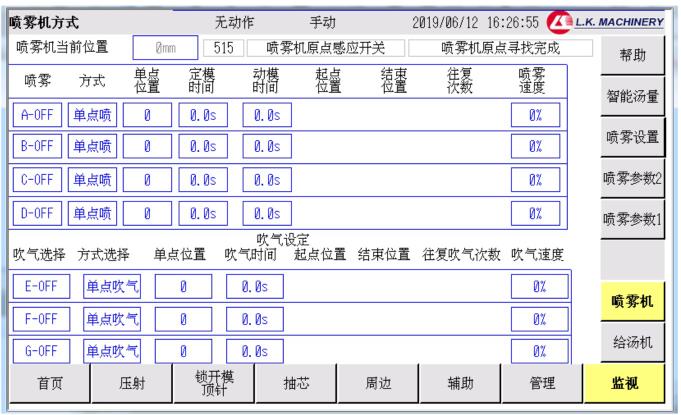Edit row F blow speed percent
Viewport: 681px width, 415px height.
539,319
